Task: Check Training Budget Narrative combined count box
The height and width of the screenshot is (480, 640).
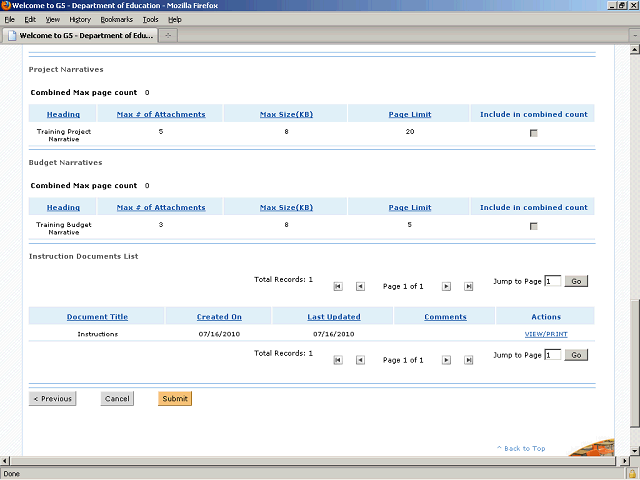Action: [x=533, y=226]
